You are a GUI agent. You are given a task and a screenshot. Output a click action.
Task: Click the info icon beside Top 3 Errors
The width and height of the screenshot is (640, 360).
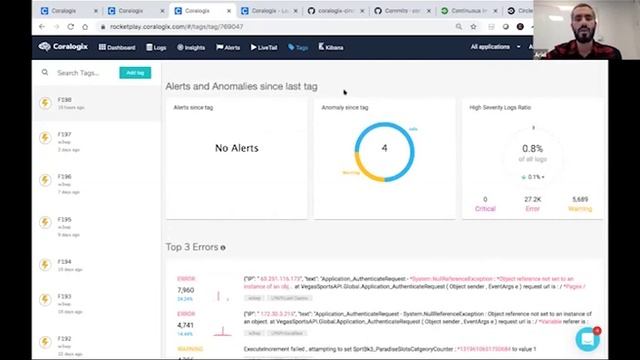tap(223, 248)
